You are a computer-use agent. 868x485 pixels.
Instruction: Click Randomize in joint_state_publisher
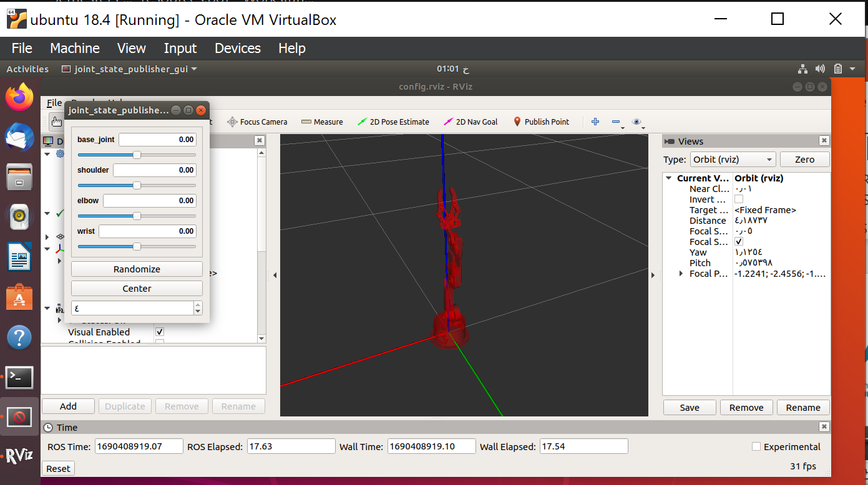136,269
